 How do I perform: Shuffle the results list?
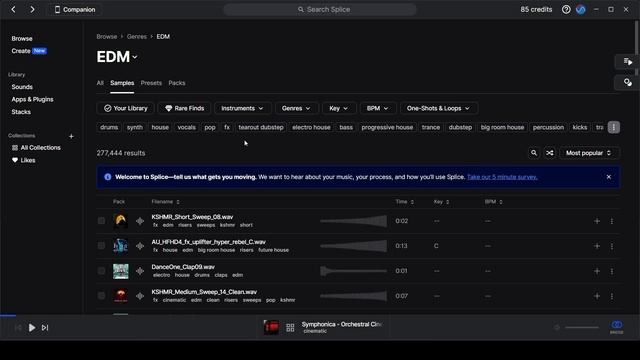pos(549,153)
